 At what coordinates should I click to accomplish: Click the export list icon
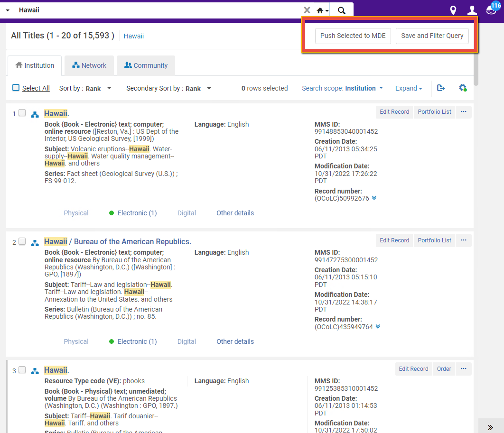pyautogui.click(x=441, y=88)
